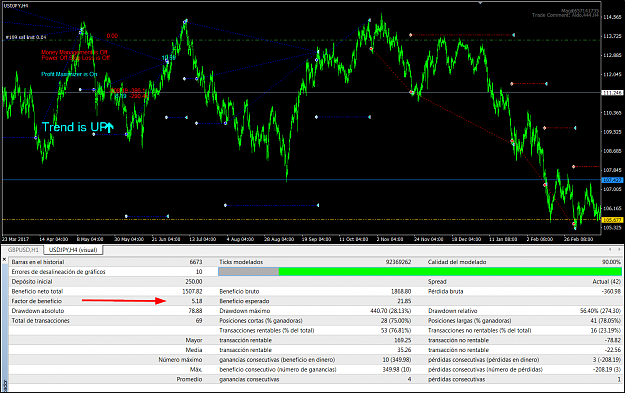Click the 6673 bars value

pyautogui.click(x=196, y=262)
